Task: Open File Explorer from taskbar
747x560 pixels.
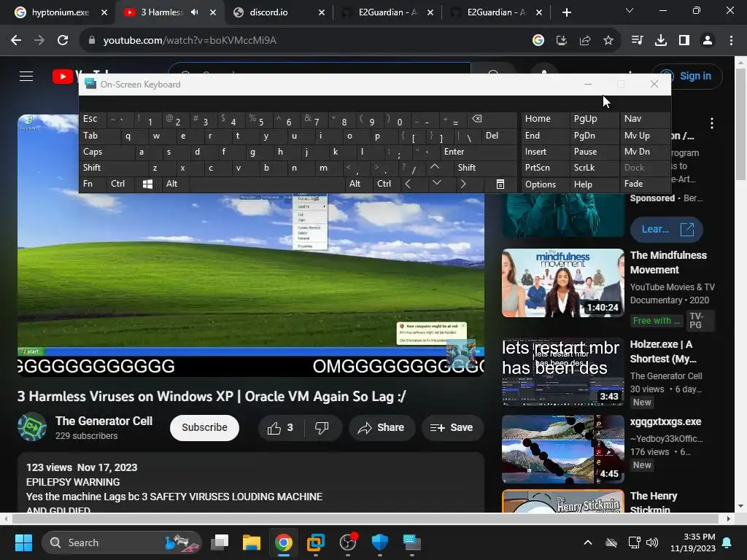Action: click(251, 542)
